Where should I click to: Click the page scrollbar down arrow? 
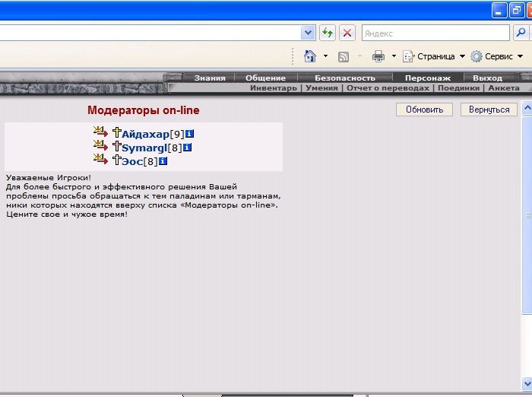tap(527, 384)
